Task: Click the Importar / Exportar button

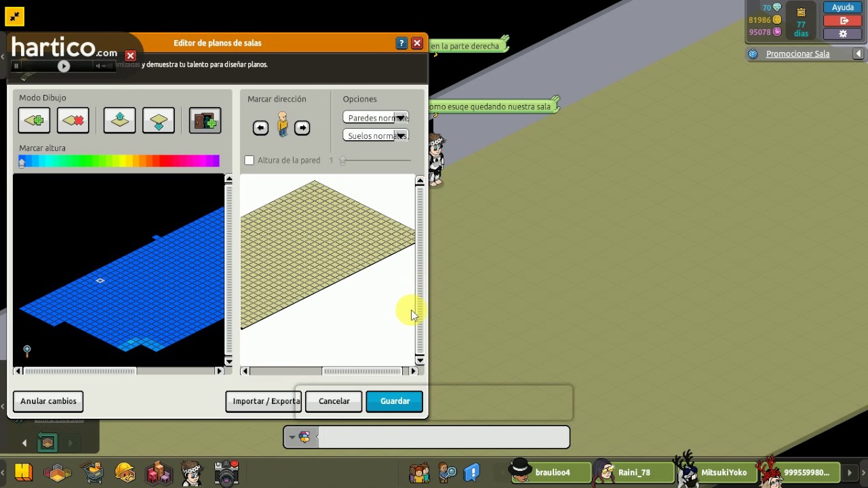Action: [x=263, y=401]
